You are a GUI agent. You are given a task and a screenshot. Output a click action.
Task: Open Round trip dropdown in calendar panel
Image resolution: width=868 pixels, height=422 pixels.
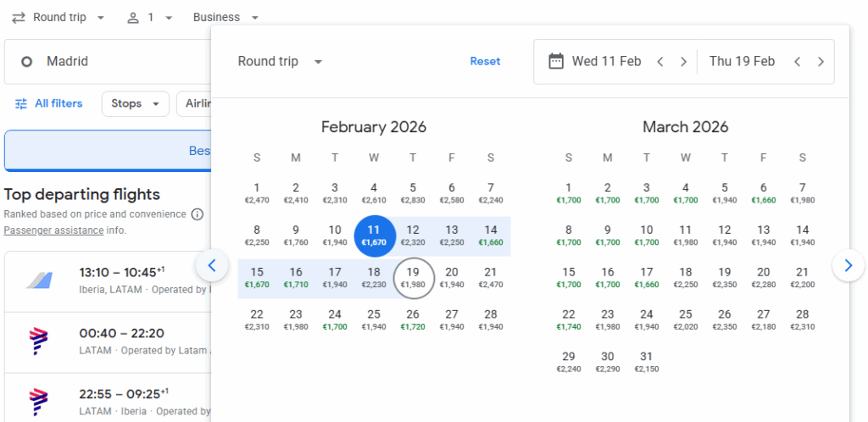(280, 61)
